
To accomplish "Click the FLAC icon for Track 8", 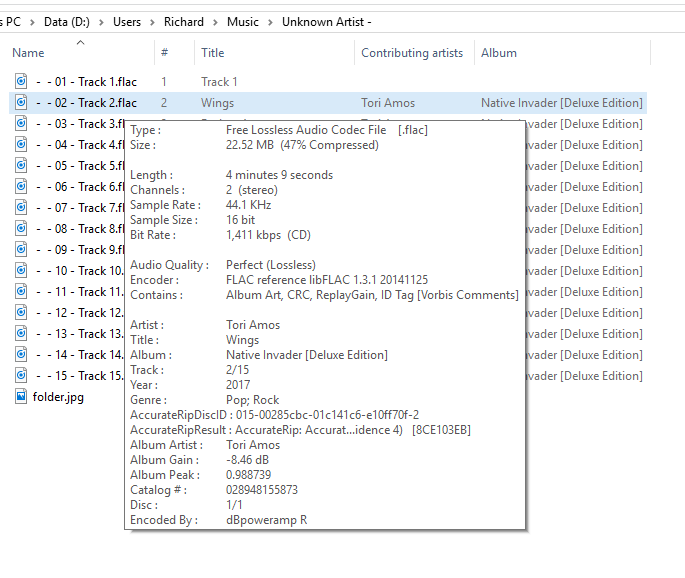I will coord(21,228).
